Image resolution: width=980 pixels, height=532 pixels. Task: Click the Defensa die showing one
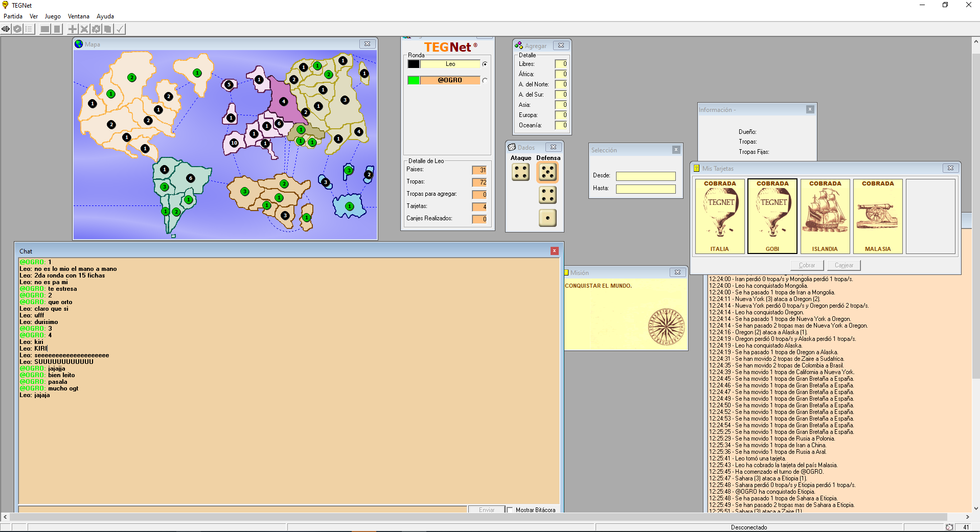[548, 218]
